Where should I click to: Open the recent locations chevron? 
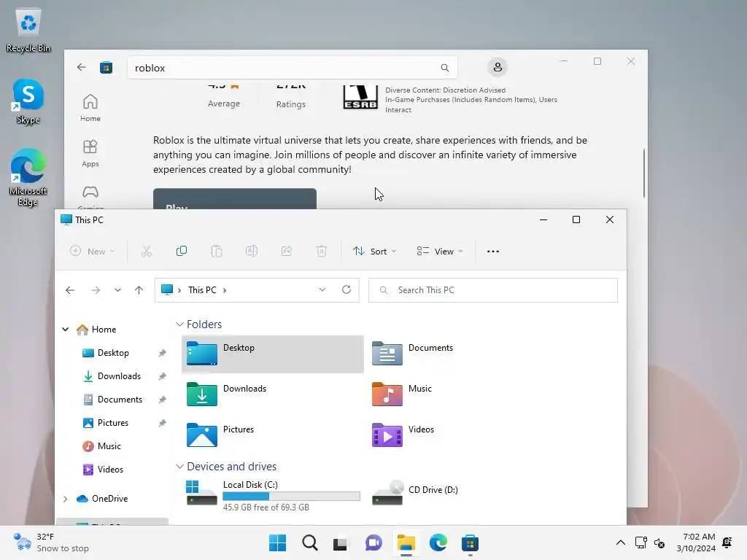pyautogui.click(x=117, y=290)
